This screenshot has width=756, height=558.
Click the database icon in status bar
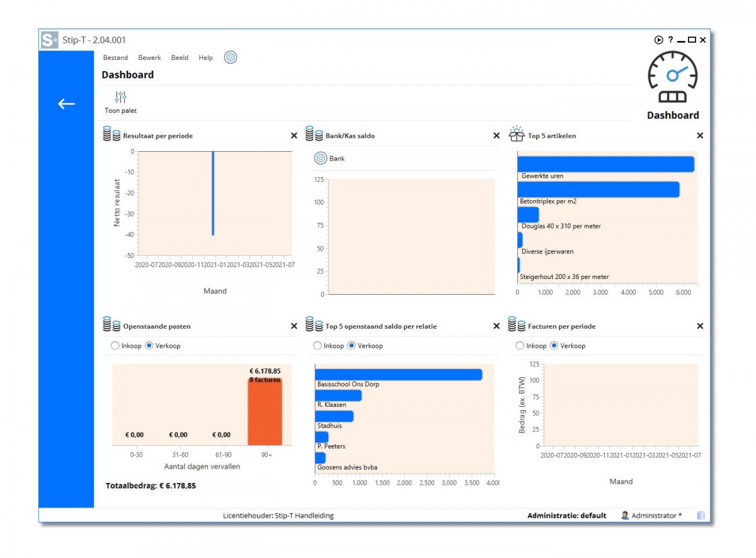(x=701, y=515)
